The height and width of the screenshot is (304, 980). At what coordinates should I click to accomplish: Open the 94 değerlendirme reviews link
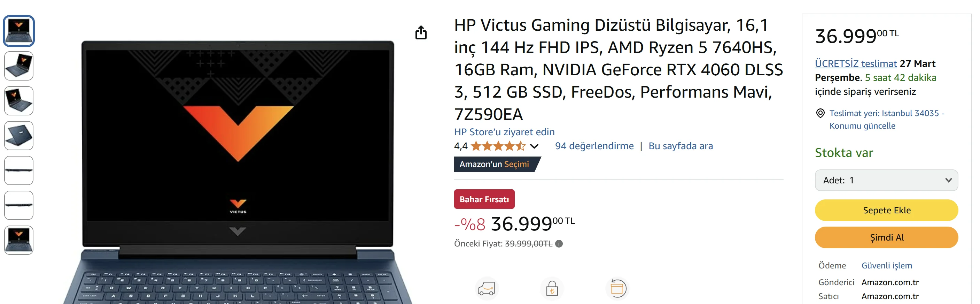594,146
